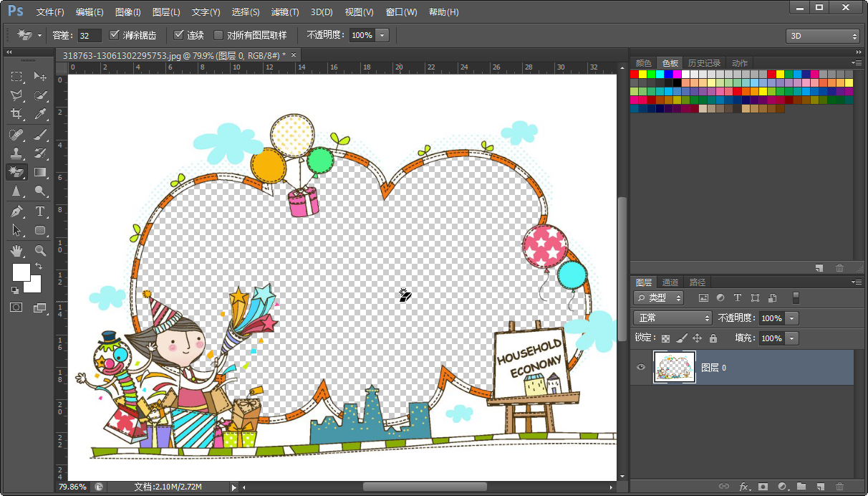Select the Zoom tool in toolbox
The width and height of the screenshot is (868, 496).
click(x=40, y=250)
